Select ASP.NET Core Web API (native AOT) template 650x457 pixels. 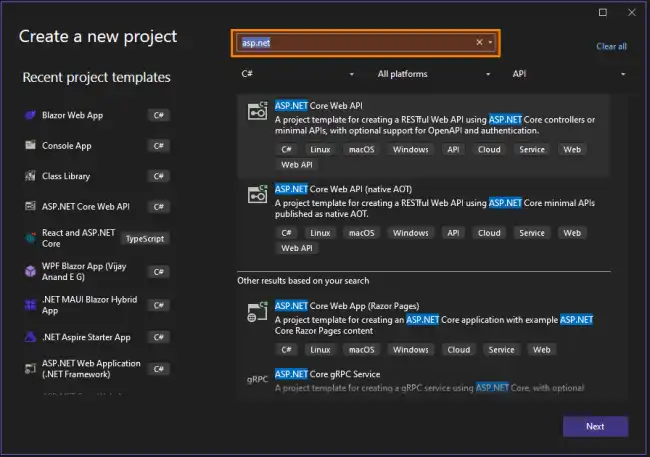[423, 219]
